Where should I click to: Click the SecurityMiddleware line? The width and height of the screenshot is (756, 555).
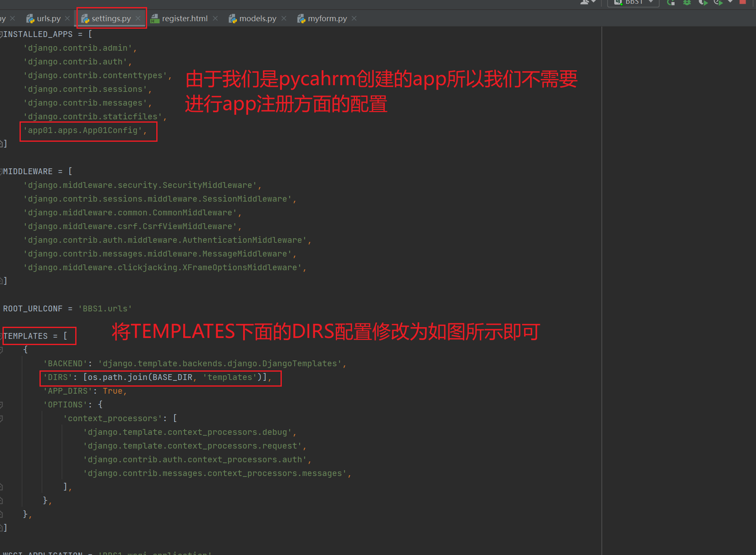click(142, 185)
